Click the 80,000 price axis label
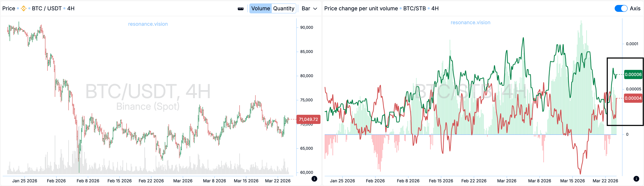 tap(306, 76)
